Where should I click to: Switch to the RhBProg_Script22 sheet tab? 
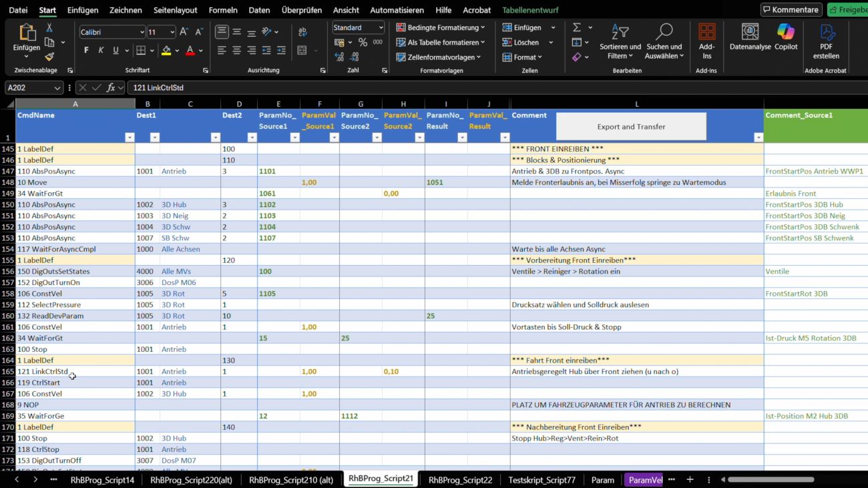(460, 479)
